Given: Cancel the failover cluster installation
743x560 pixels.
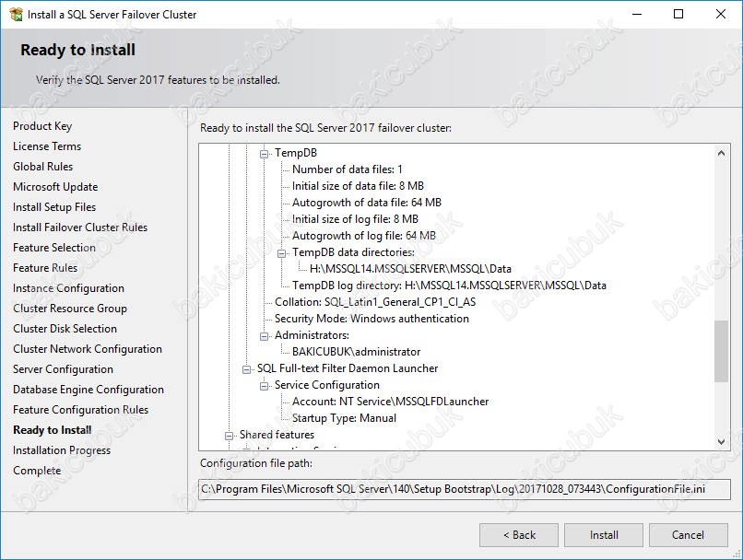Looking at the screenshot, I should point(688,535).
